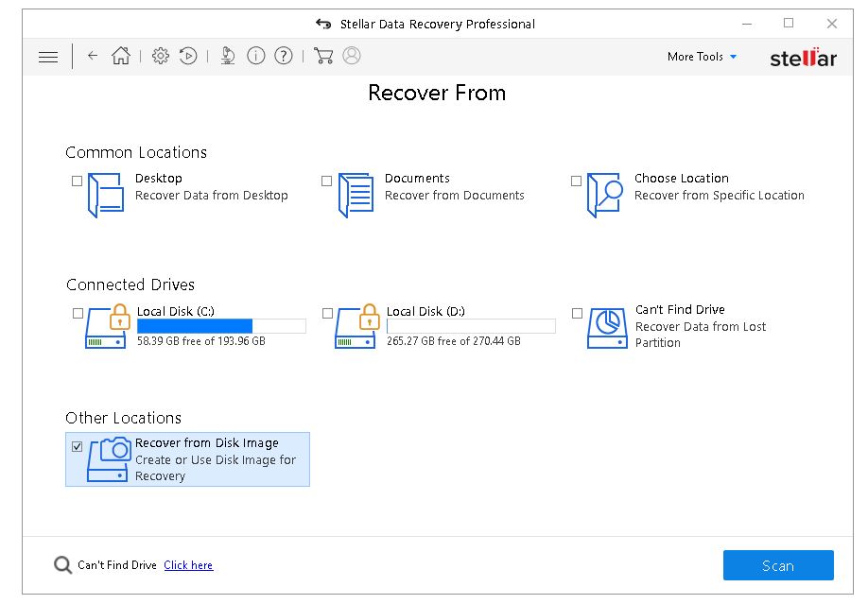Check the Can't Find Drive checkbox
Screen dimensions: 868x604
(x=578, y=314)
